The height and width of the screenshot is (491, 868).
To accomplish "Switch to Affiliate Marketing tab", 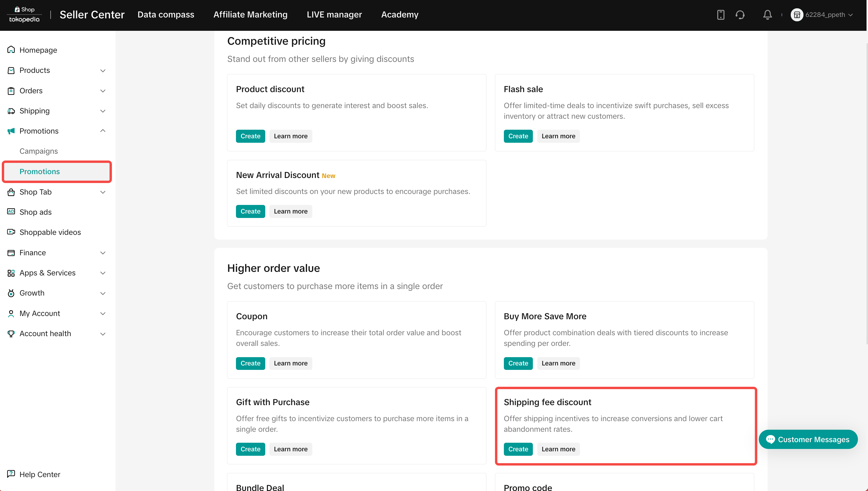I will [x=250, y=15].
